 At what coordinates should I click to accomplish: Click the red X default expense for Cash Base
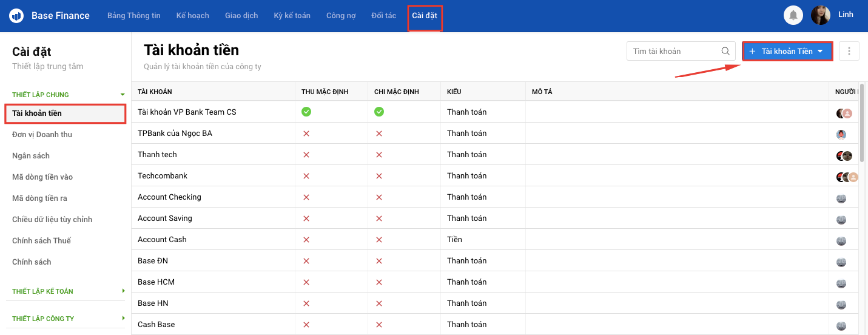(x=379, y=325)
